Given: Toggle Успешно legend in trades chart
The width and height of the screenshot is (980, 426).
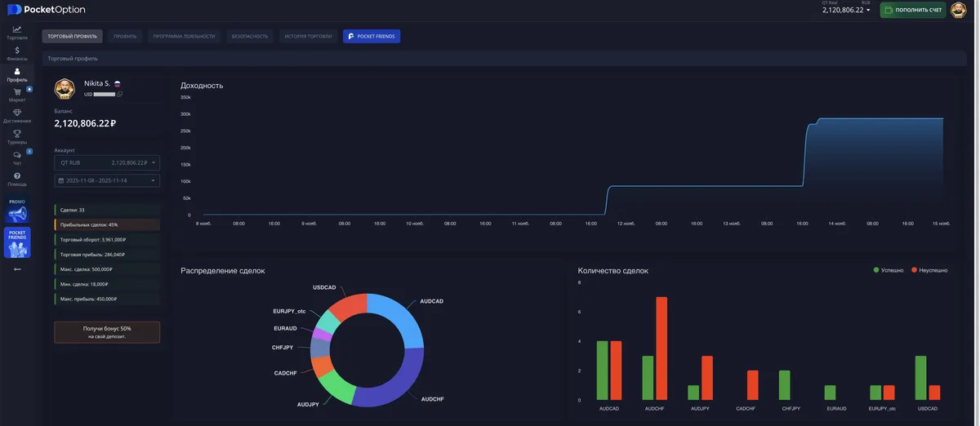Looking at the screenshot, I should 888,270.
